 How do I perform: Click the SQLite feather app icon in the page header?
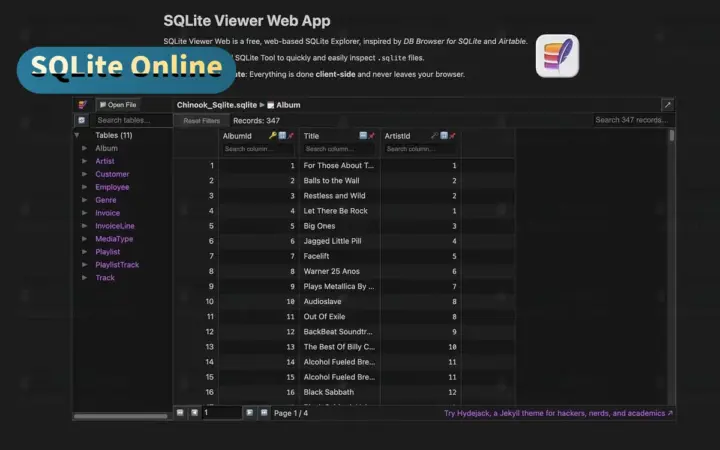point(557,56)
